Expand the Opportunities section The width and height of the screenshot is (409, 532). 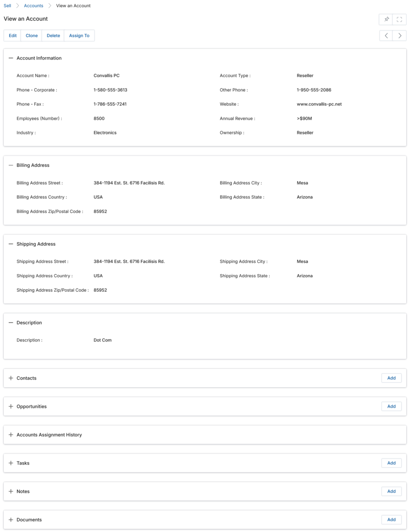(11, 406)
